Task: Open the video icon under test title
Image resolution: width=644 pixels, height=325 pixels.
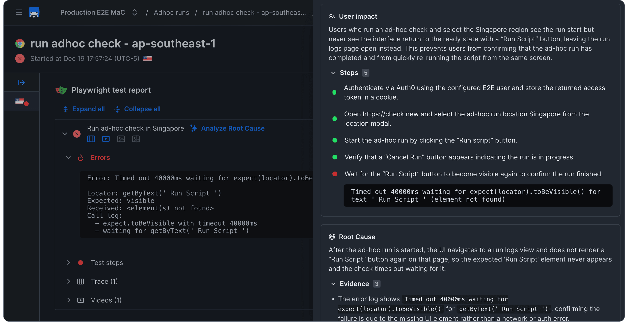Action: 106,139
